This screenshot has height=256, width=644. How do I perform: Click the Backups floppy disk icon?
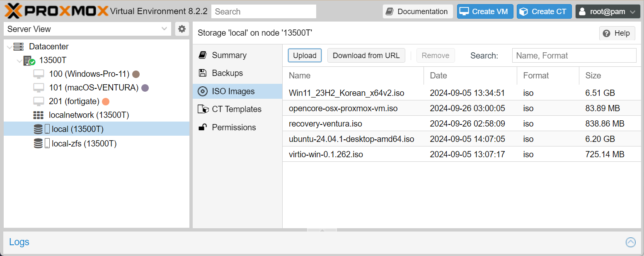tap(203, 73)
